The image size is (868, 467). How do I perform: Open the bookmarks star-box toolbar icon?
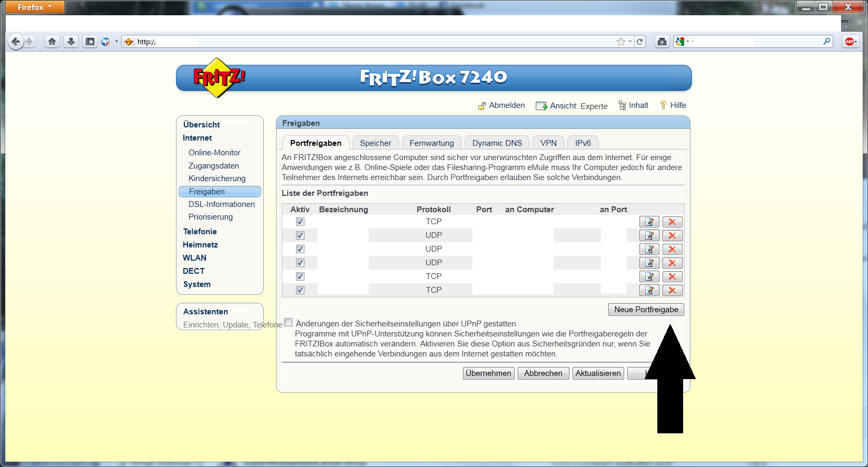coord(90,42)
